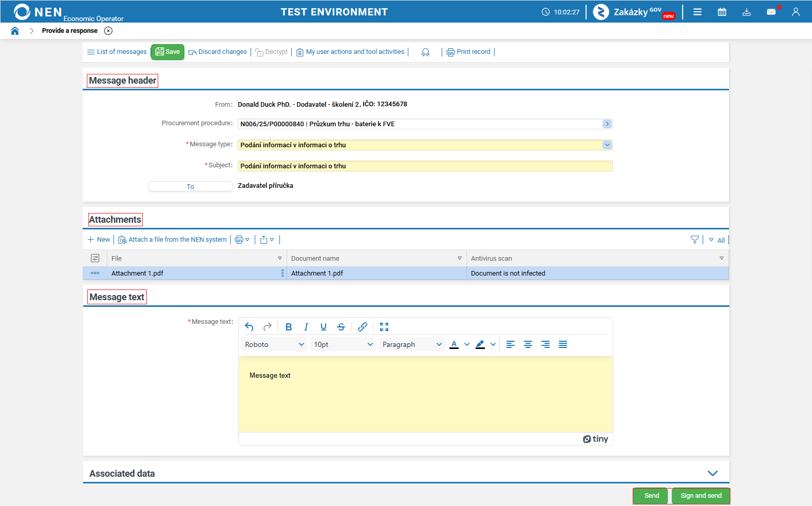Click Document is not infected cell
The image size is (812, 506).
click(597, 273)
